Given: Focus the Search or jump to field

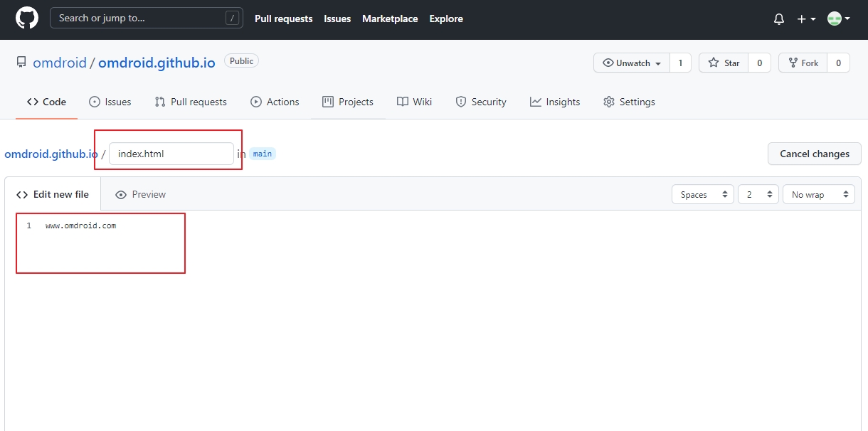Looking at the screenshot, I should point(147,18).
